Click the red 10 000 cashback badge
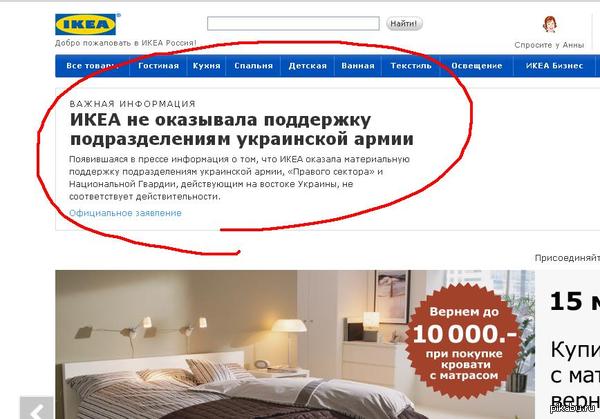 tap(464, 342)
